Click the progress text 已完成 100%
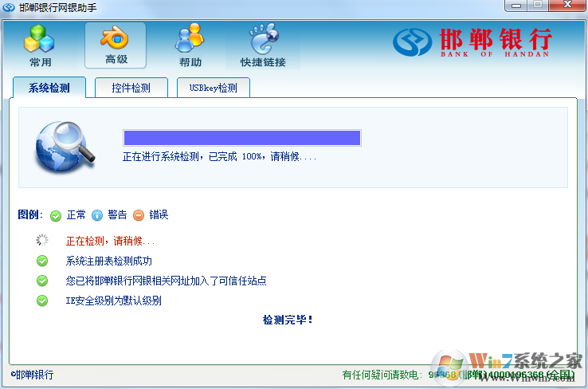 click(x=235, y=156)
